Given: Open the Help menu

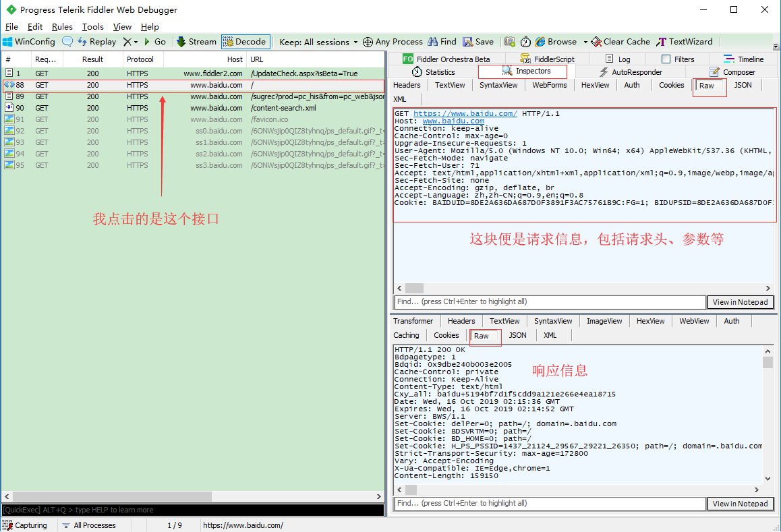Looking at the screenshot, I should point(150,27).
